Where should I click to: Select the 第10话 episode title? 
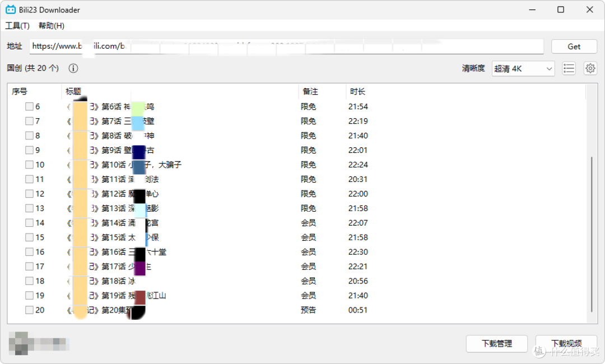[124, 165]
